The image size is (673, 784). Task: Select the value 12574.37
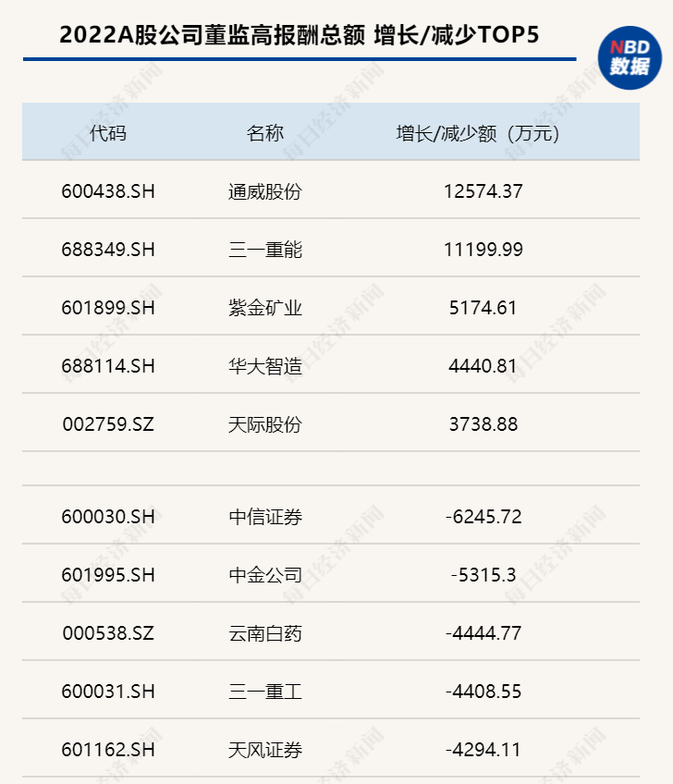coord(483,191)
